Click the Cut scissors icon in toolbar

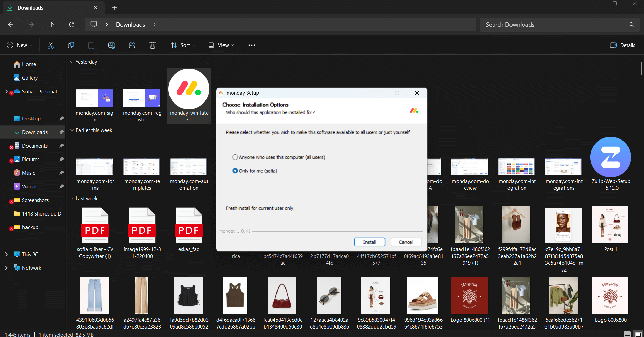51,45
